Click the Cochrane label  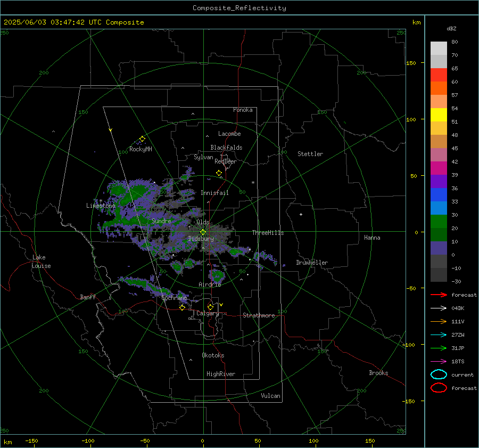coord(174,298)
